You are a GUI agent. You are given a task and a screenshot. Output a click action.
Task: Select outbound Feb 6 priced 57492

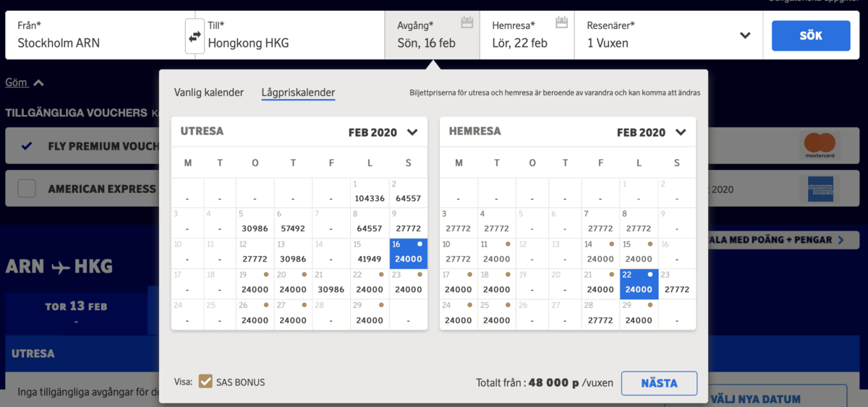(x=293, y=223)
